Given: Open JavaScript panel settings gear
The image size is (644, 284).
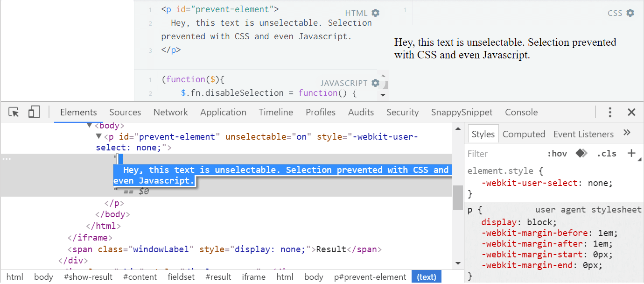Looking at the screenshot, I should click(376, 83).
